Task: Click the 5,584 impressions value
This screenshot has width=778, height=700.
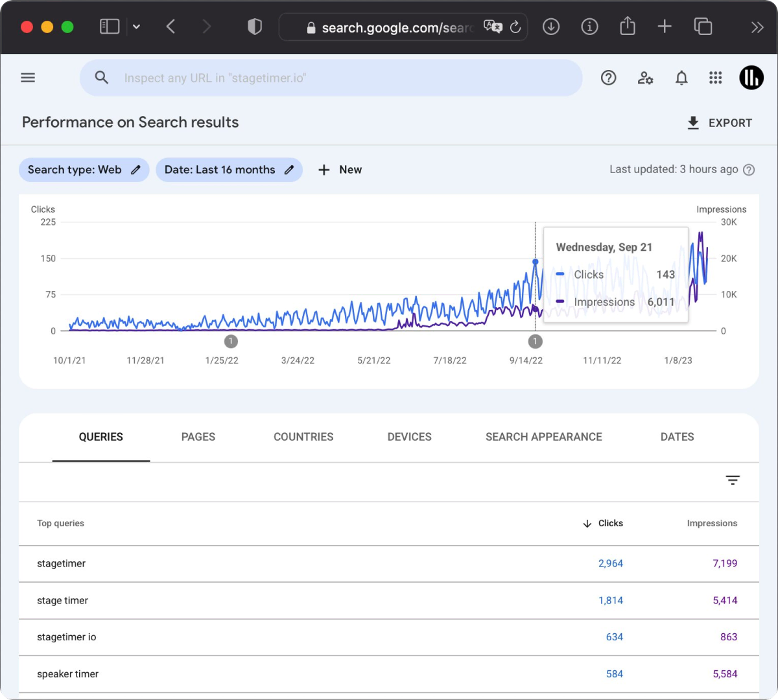Action: point(725,674)
